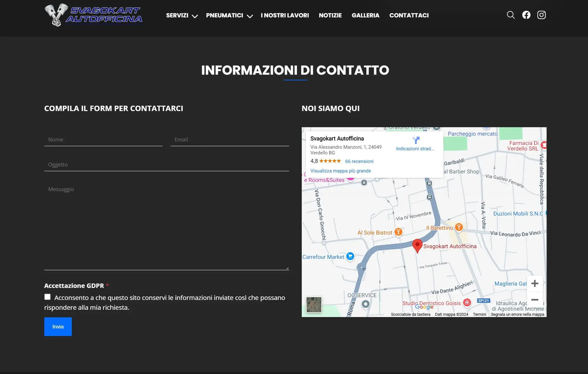Image resolution: width=588 pixels, height=374 pixels.
Task: Focus the Email input field
Action: pos(230,140)
